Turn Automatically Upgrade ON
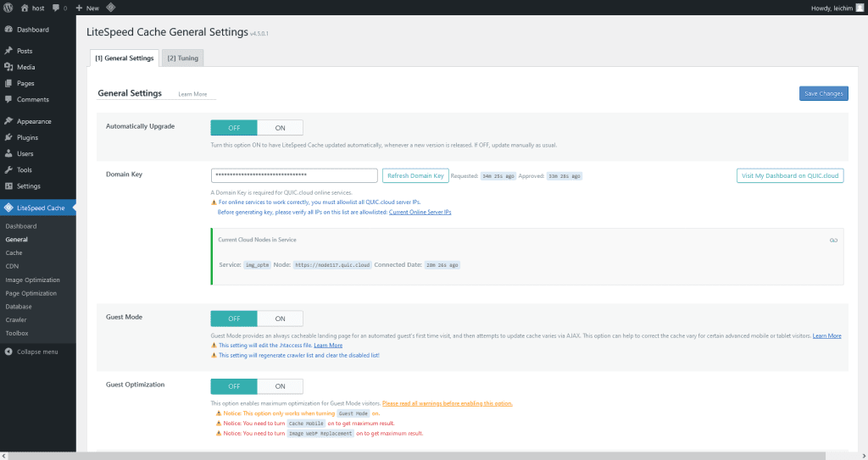 [x=280, y=127]
